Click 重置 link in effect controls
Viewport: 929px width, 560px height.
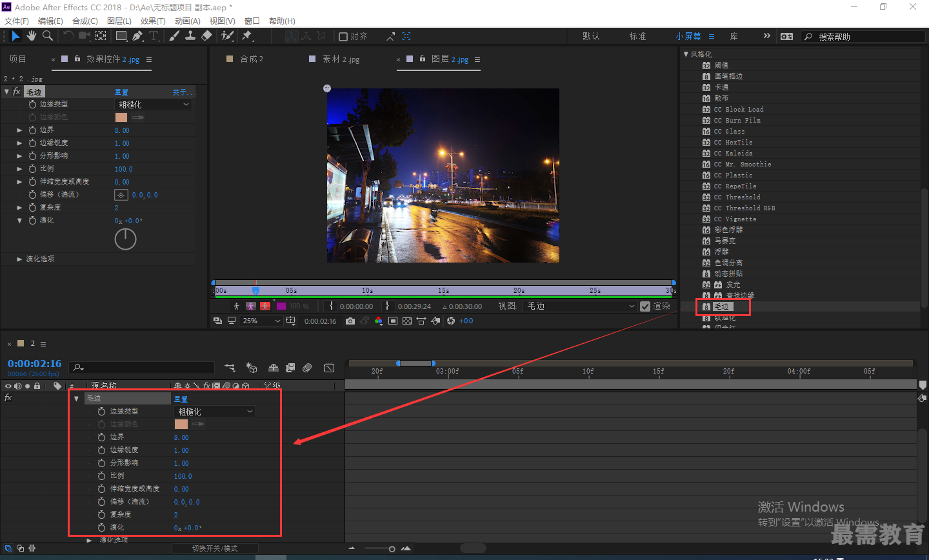(x=121, y=92)
